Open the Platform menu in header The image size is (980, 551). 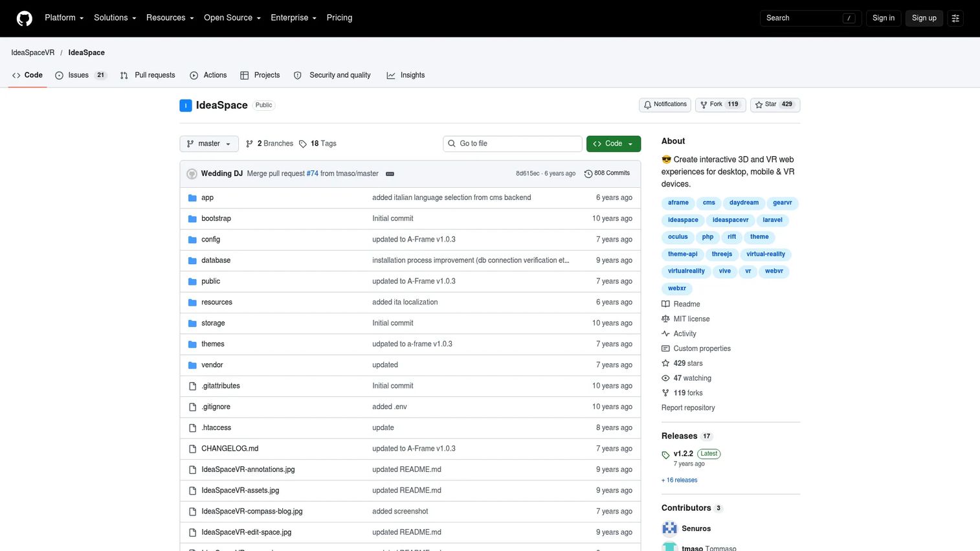point(64,18)
